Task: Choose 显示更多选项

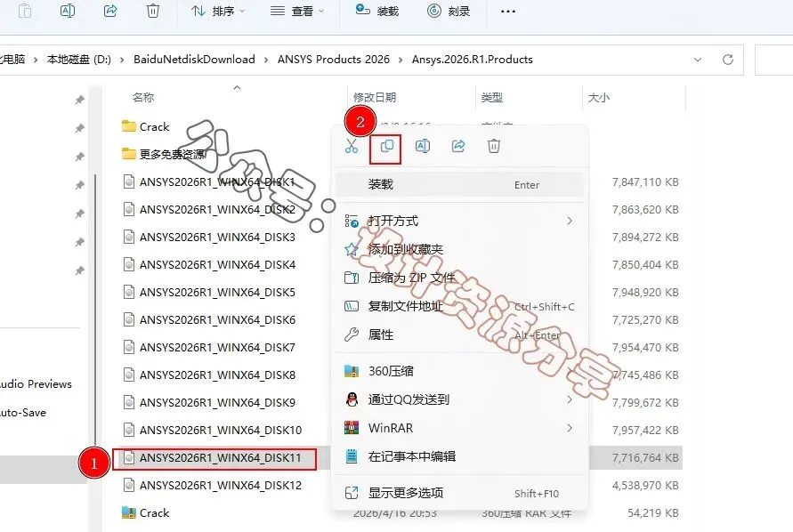Action: [460, 493]
